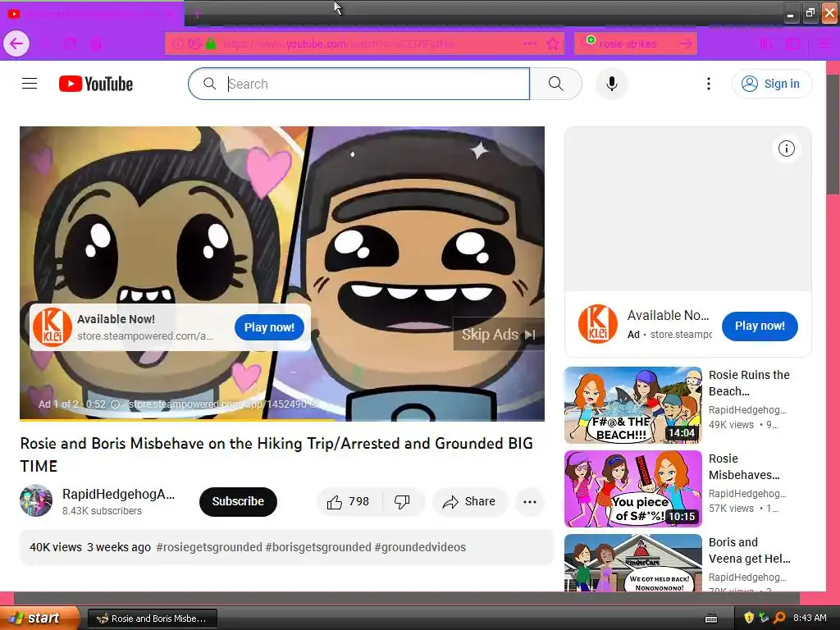The width and height of the screenshot is (840, 630).
Task: Click the sidebar ad info circle icon
Action: pyautogui.click(x=786, y=148)
